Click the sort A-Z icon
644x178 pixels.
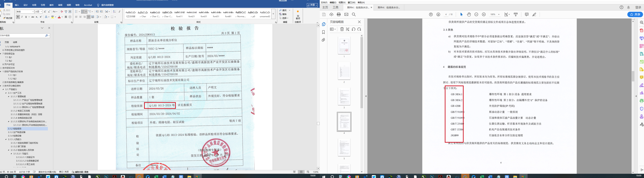(x=114, y=12)
